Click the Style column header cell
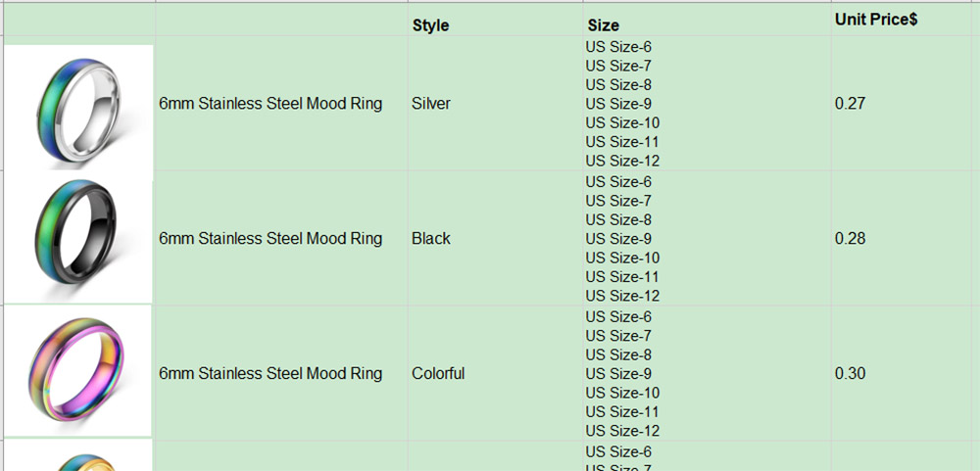Screen dimensions: 980x471 click(495, 20)
